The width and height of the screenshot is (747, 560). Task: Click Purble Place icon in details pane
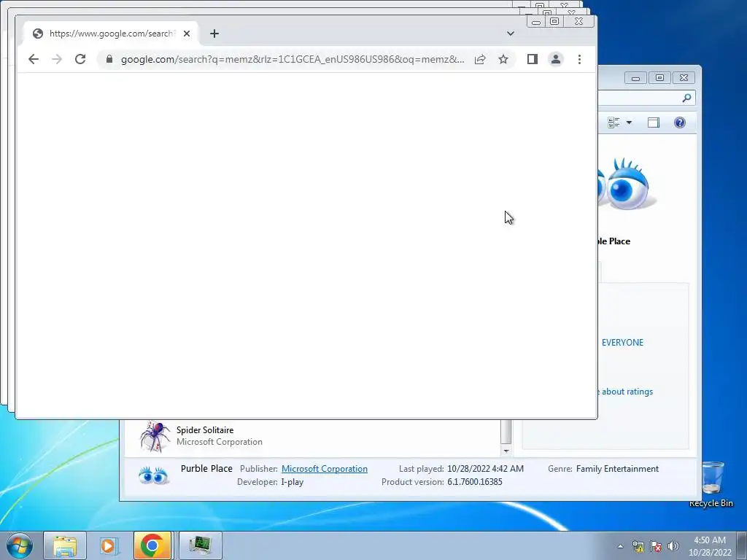(153, 475)
